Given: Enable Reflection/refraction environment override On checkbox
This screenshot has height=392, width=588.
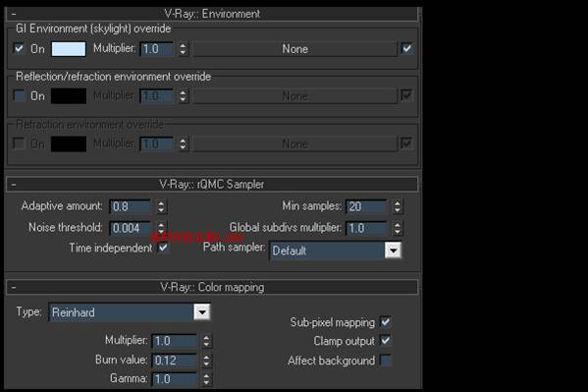Looking at the screenshot, I should (x=19, y=95).
